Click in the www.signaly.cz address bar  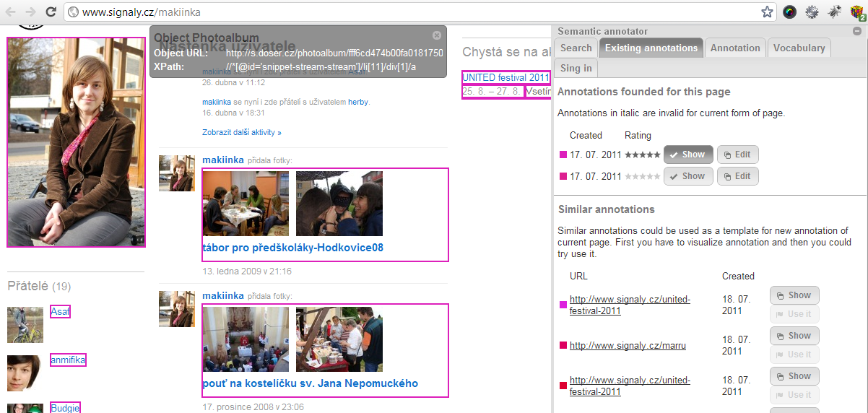click(x=412, y=12)
